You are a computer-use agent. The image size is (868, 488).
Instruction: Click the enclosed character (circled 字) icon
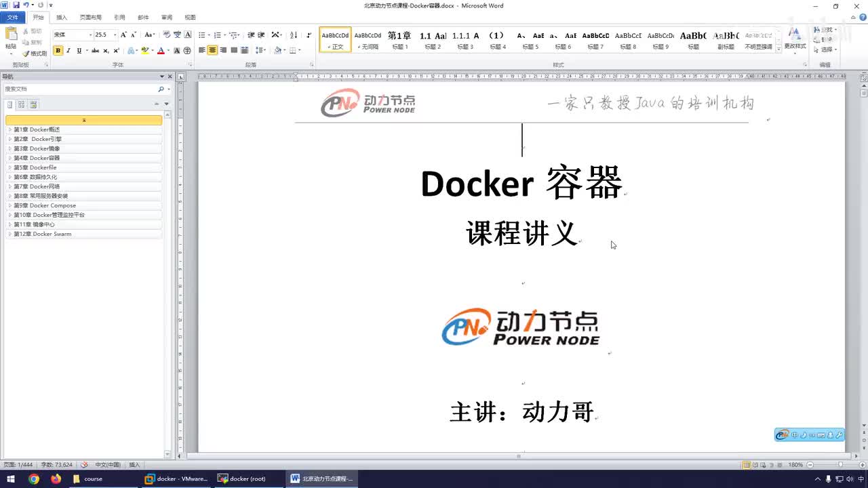(187, 51)
